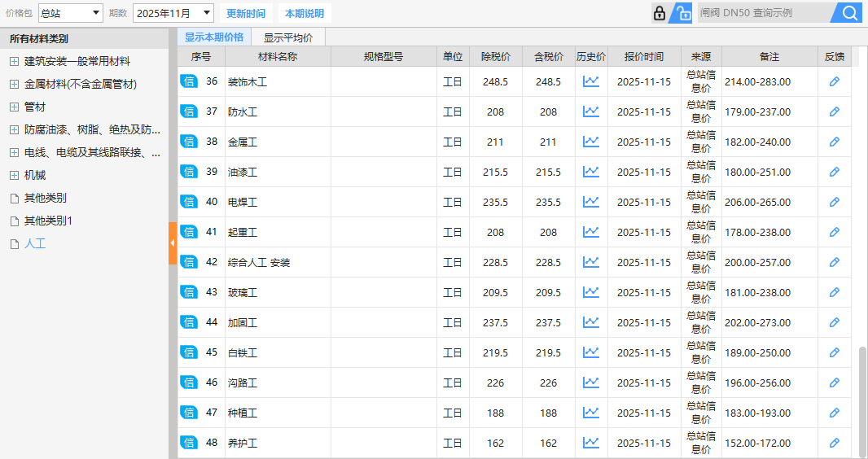Select the 综合人工 安装 name cell

coord(278,262)
